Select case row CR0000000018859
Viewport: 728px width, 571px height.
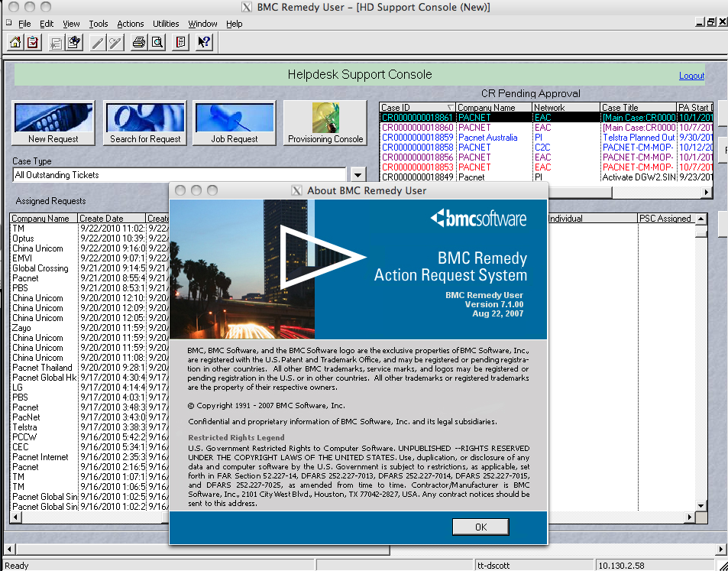click(417, 138)
